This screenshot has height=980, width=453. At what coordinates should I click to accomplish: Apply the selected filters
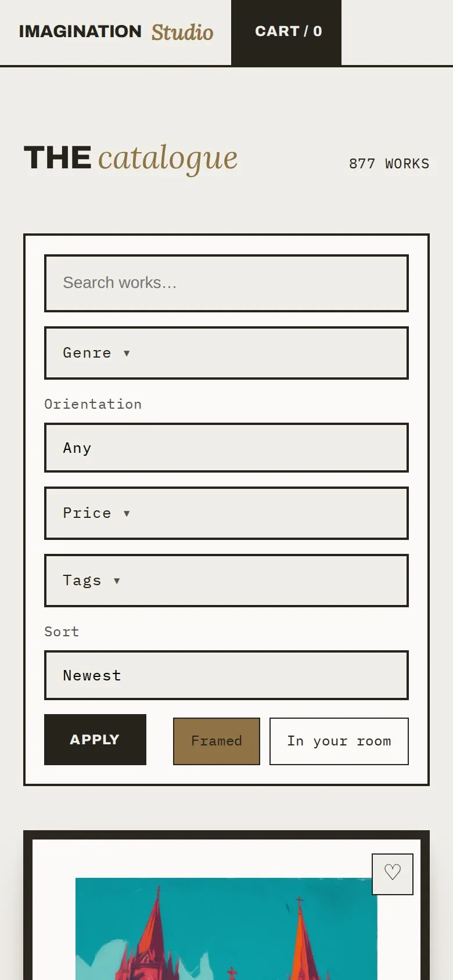coord(95,740)
